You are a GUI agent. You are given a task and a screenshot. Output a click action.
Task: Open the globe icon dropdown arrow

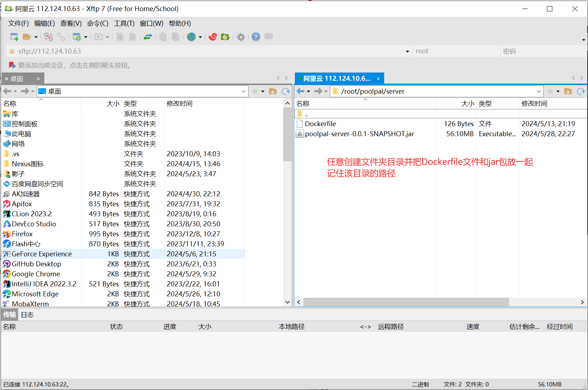200,37
